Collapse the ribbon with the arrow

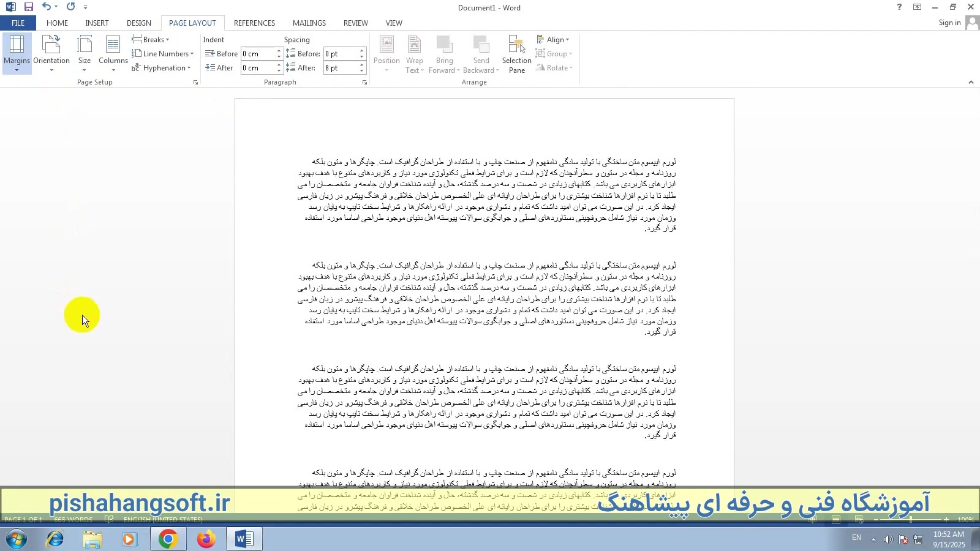coord(971,82)
